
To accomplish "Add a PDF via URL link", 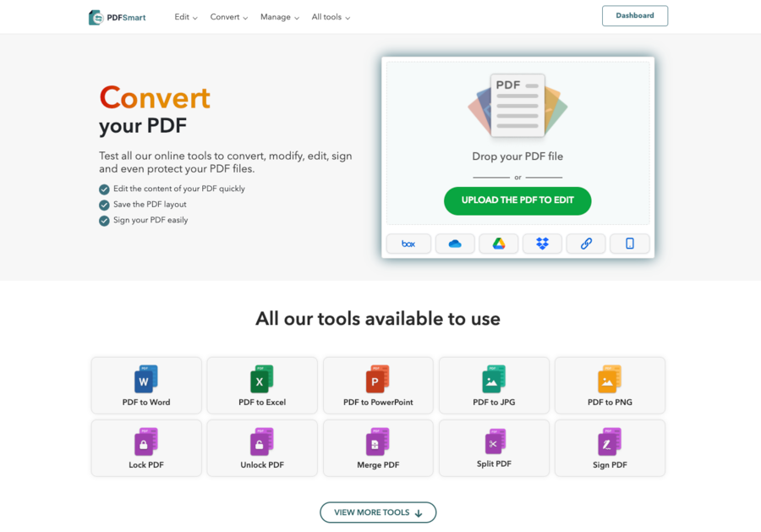I will click(x=585, y=243).
